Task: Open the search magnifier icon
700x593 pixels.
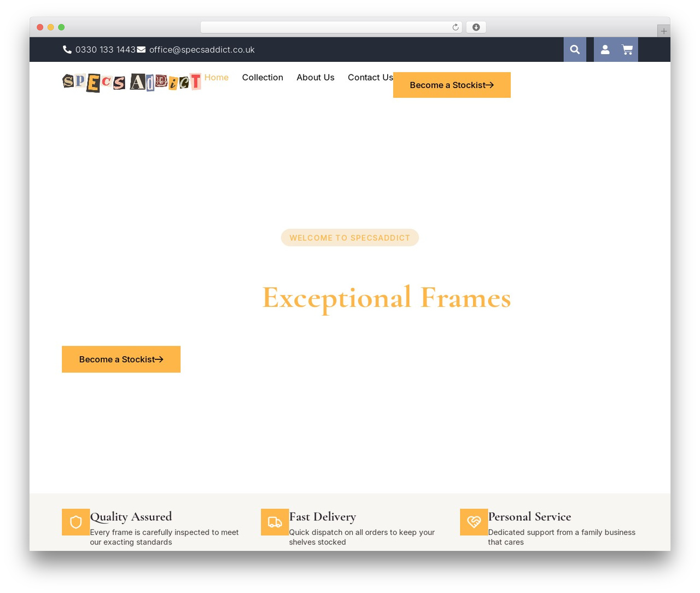Action: coord(575,50)
